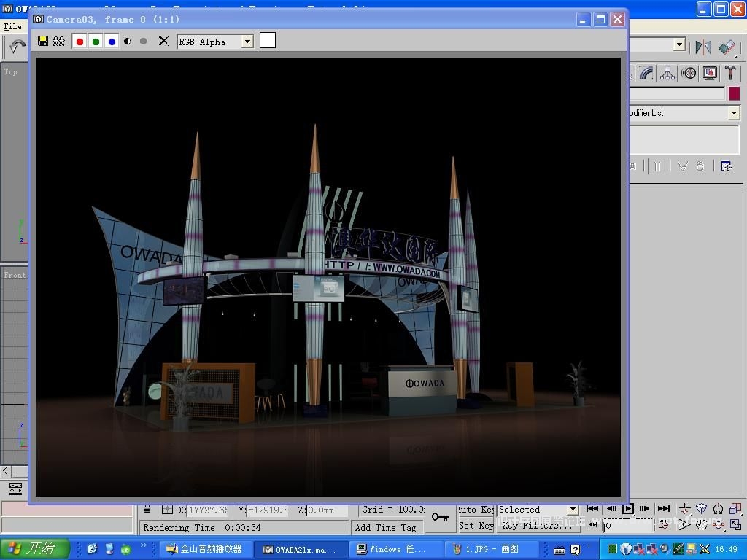Click the dark red object color swatch
Viewport: 747px width, 560px height.
tap(734, 93)
